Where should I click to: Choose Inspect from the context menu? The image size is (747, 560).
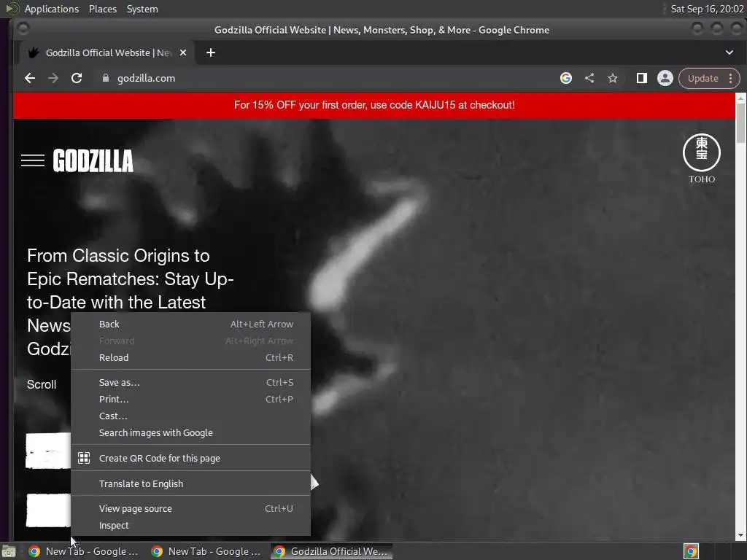tap(190, 525)
